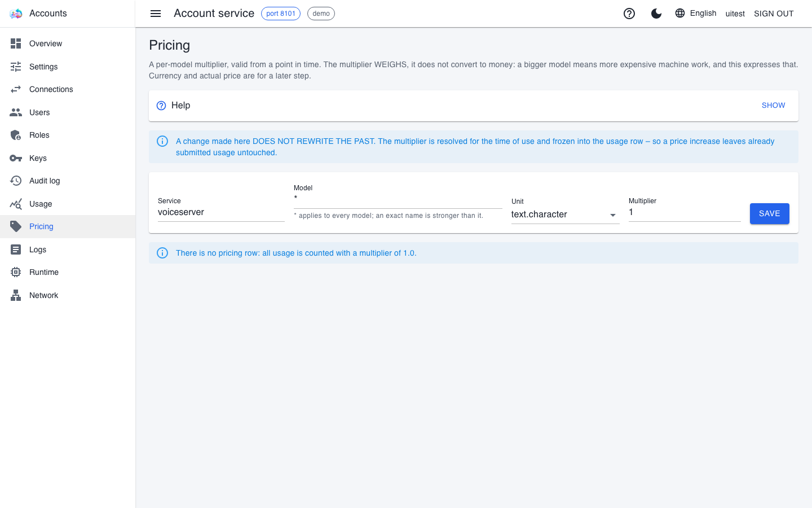Open the Unit dropdown arrow
812x508 pixels.
[x=613, y=215]
